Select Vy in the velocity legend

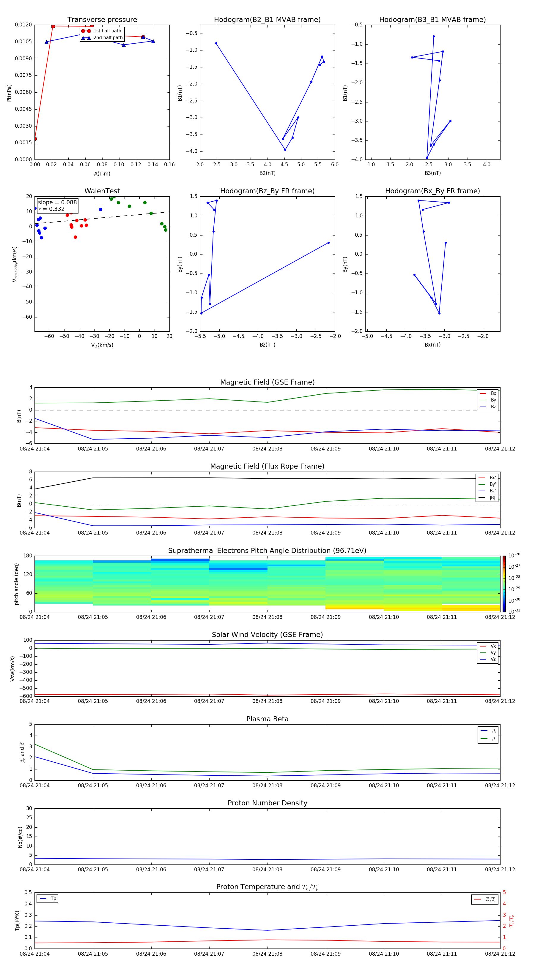point(488,652)
